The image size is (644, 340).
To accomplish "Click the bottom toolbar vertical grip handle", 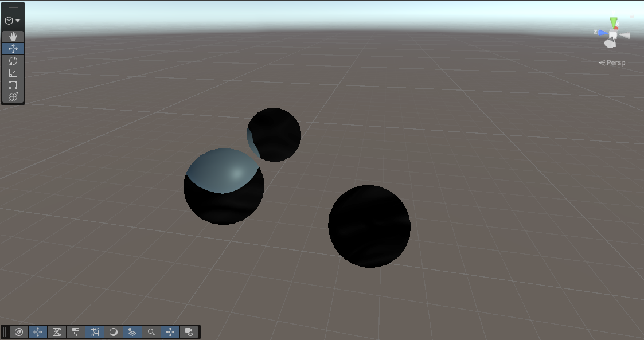I will (5, 332).
